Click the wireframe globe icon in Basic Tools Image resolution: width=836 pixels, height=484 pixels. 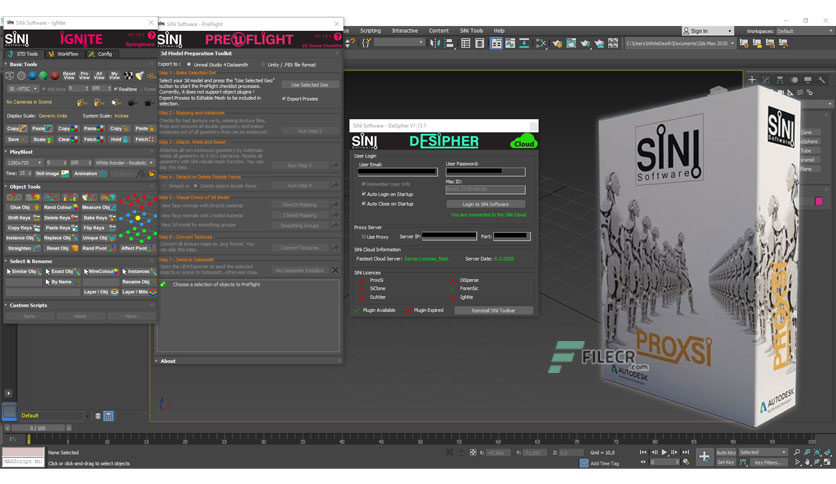click(x=21, y=76)
